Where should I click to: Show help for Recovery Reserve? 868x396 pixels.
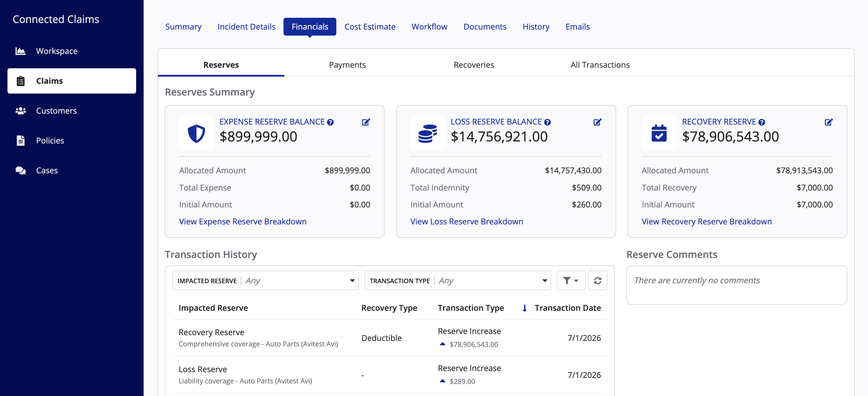761,122
